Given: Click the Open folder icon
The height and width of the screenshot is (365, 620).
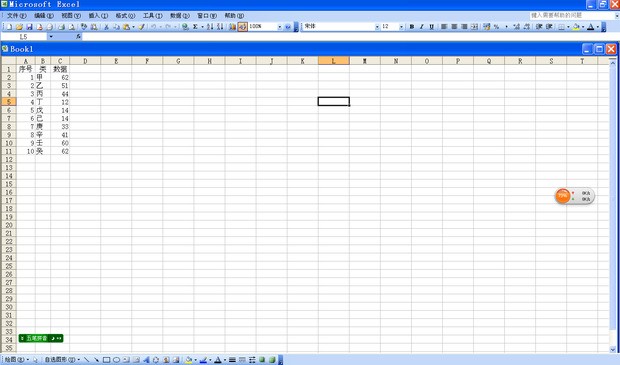Looking at the screenshot, I should pyautogui.click(x=19, y=26).
